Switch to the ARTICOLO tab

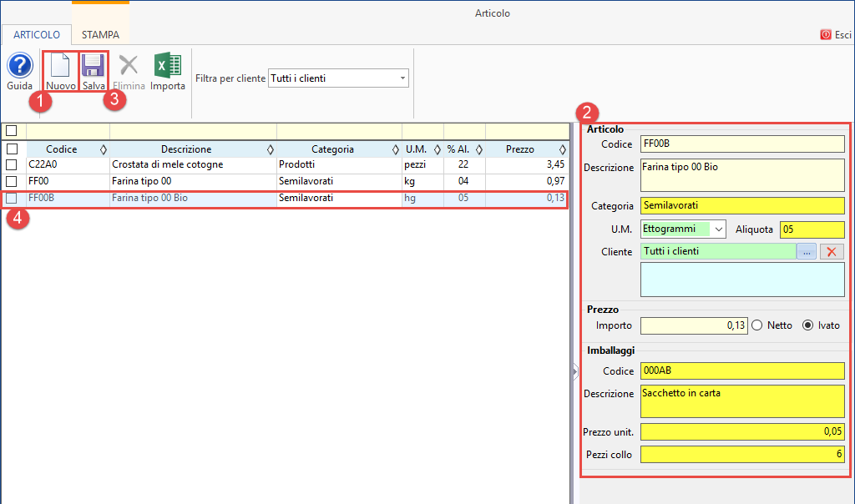point(37,35)
